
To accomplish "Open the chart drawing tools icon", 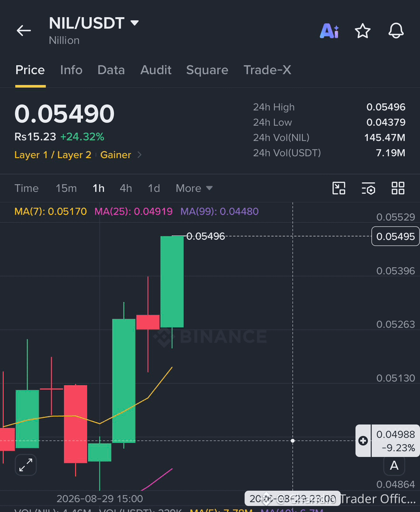I will [339, 188].
